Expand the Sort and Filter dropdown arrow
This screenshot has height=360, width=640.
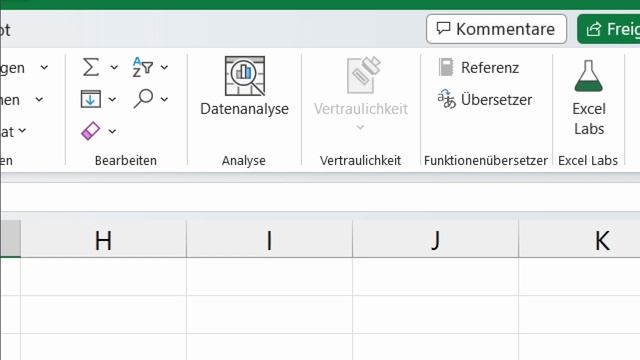coord(164,67)
